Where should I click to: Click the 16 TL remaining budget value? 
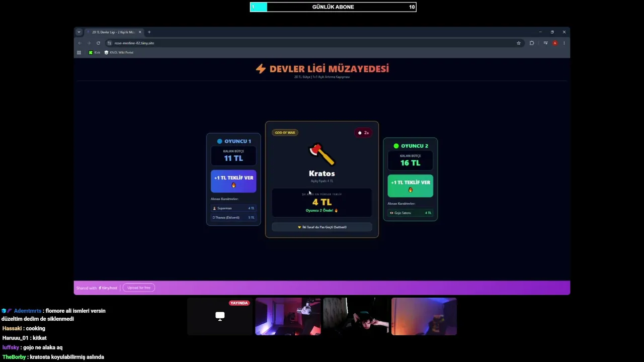(x=410, y=163)
